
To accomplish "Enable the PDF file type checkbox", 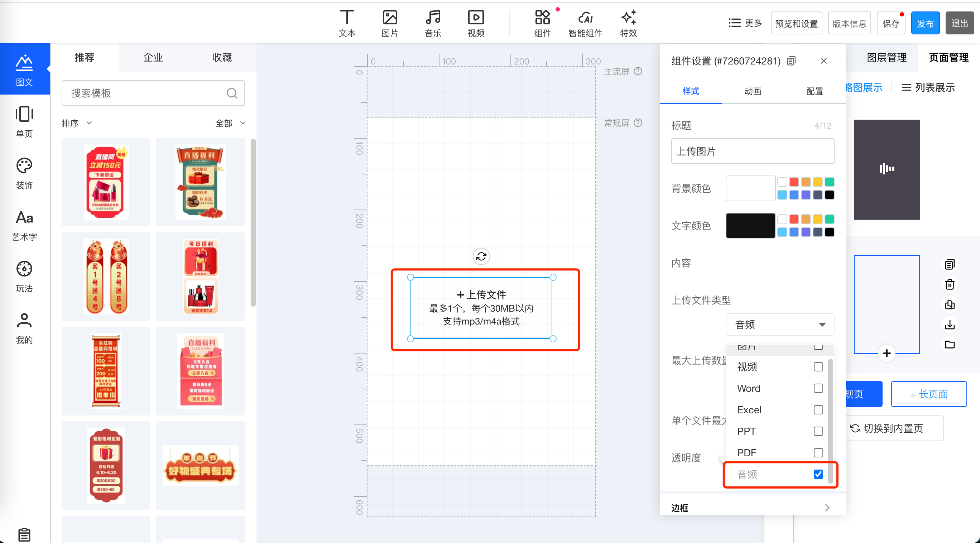I will [x=818, y=452].
